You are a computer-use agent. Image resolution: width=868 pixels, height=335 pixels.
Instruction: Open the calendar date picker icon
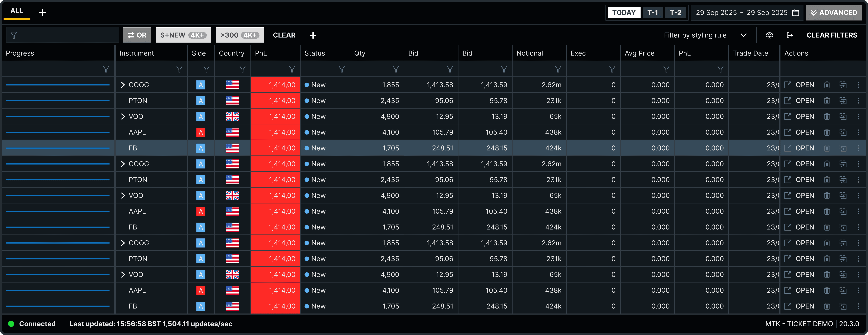[x=796, y=12]
